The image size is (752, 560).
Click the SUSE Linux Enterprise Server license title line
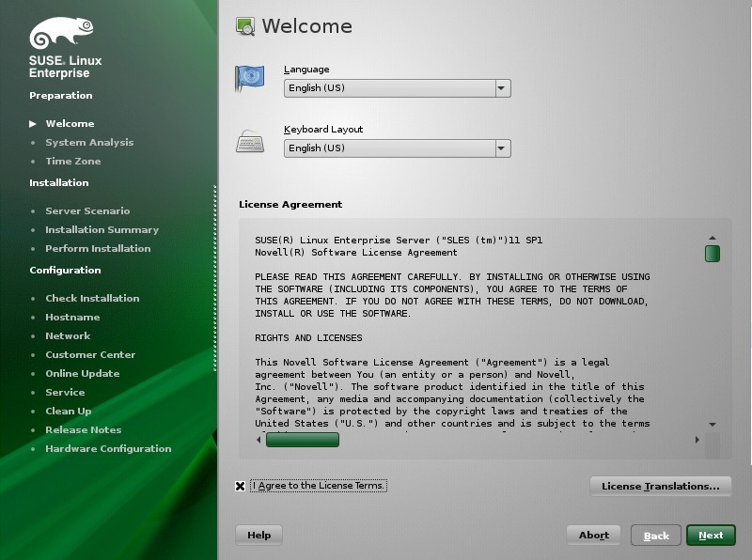click(x=399, y=241)
